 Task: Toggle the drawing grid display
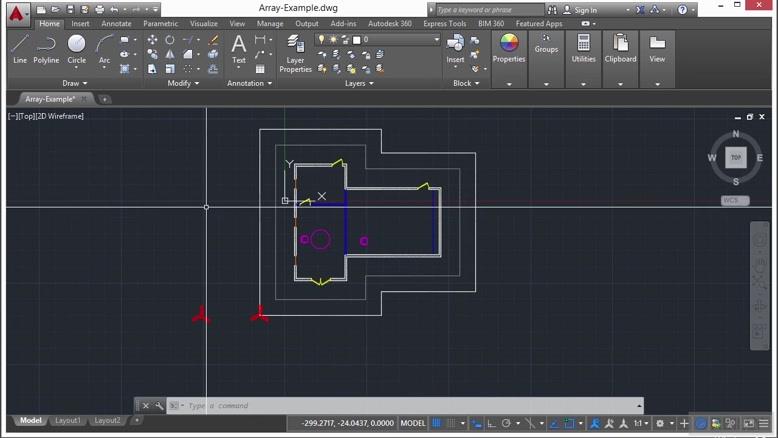tap(436, 423)
